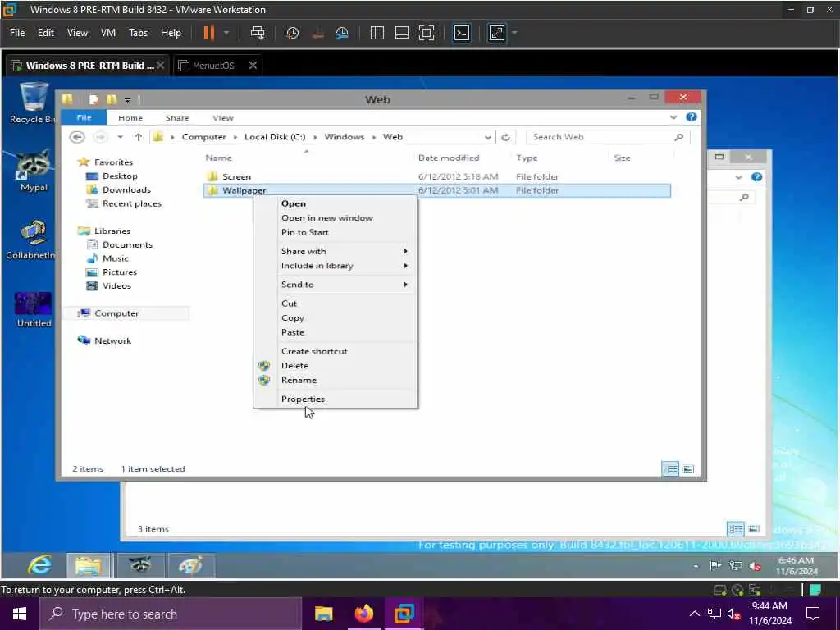Open Help icon in the Web window
This screenshot has width=840, height=630.
pos(692,116)
